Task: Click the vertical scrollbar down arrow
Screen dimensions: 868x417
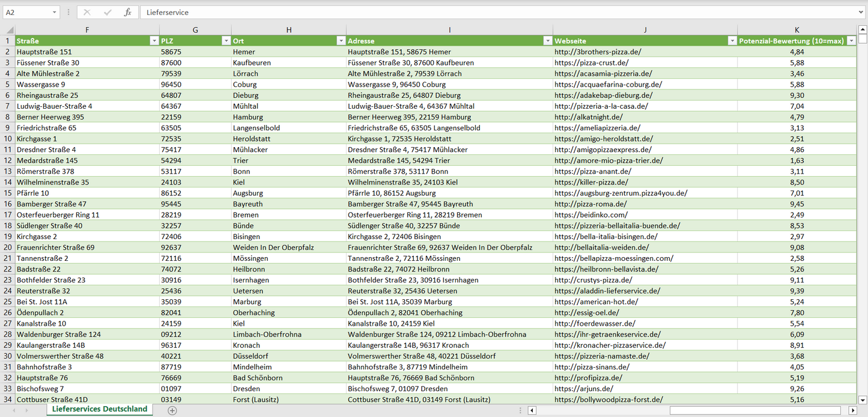Action: click(x=863, y=400)
